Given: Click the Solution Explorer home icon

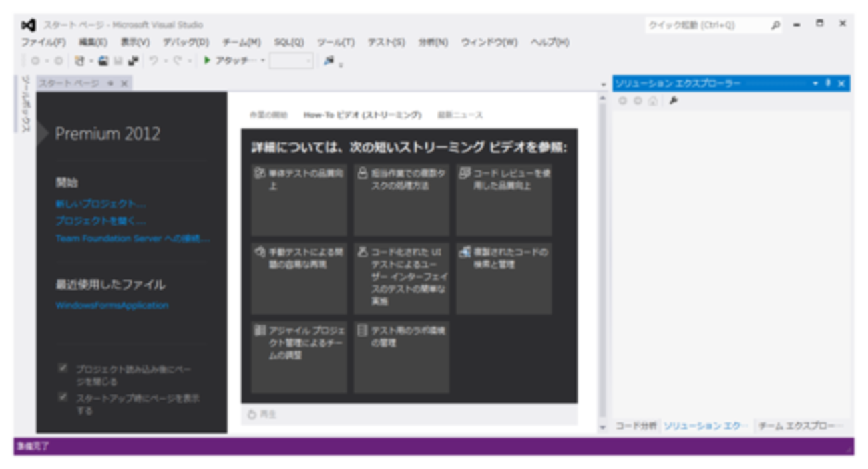Looking at the screenshot, I should (x=652, y=101).
